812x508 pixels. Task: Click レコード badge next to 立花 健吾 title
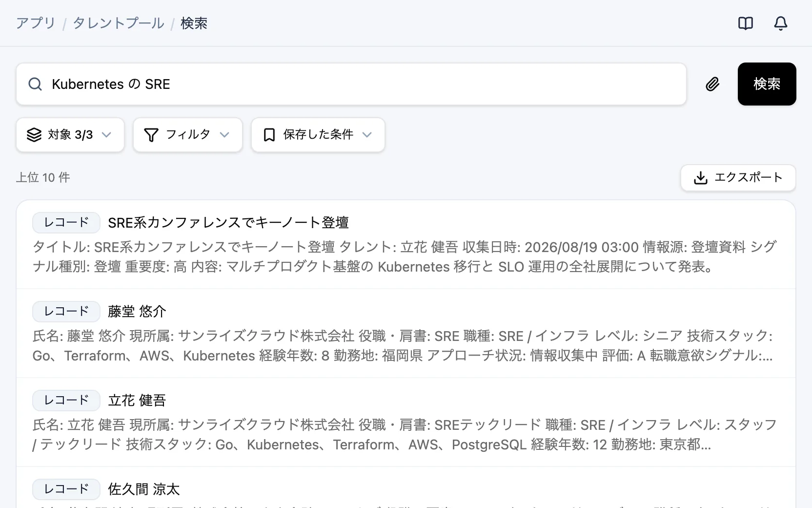66,401
